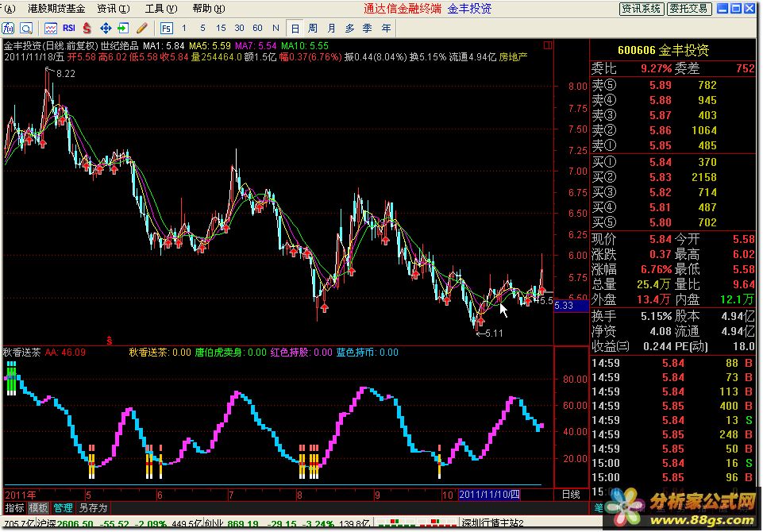The image size is (763, 532).
Task: Select the pencil drawing tool
Action: tap(141, 29)
